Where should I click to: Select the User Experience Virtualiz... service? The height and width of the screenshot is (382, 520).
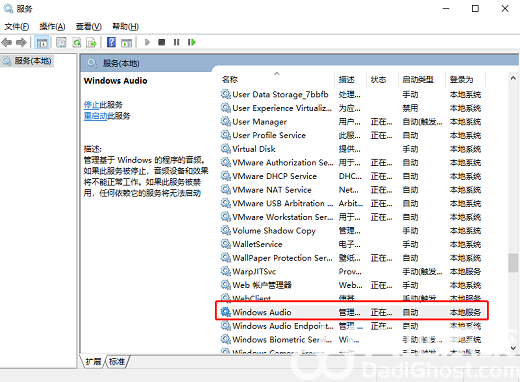tap(351, 108)
